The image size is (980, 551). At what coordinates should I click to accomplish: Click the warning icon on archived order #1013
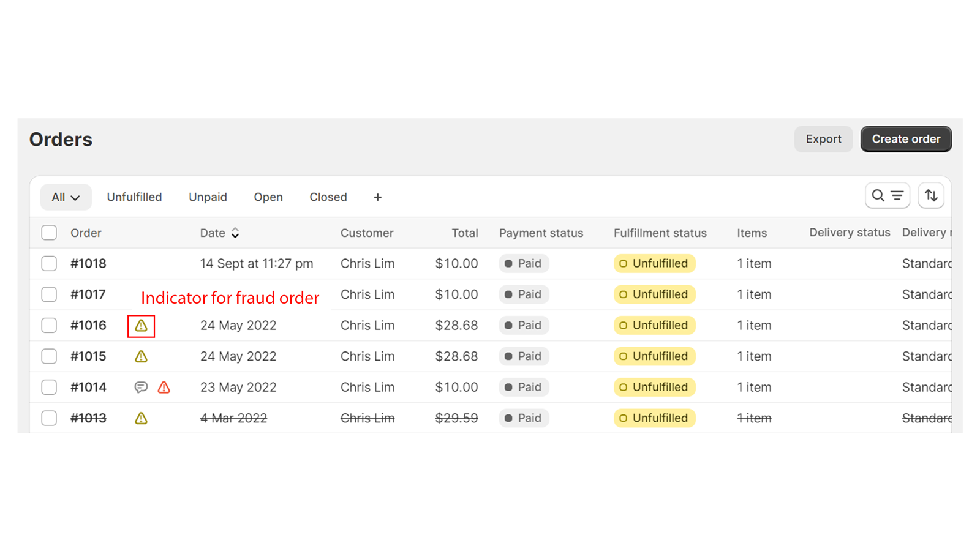point(141,418)
